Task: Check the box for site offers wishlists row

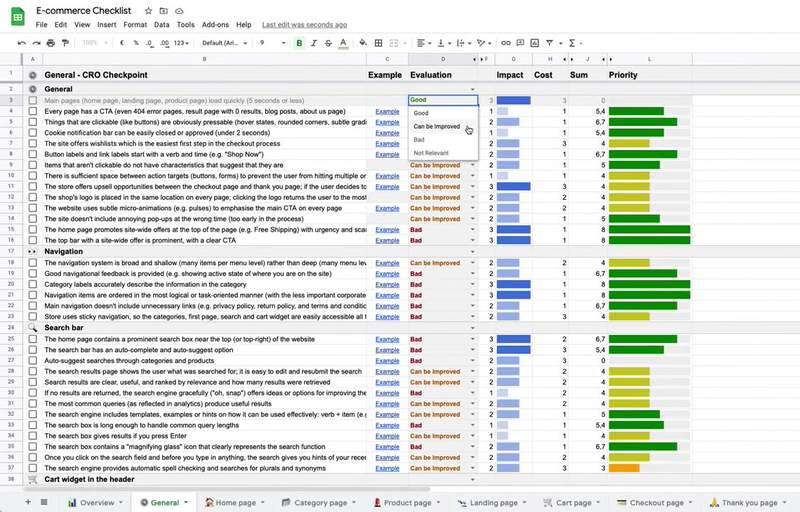Action: click(x=33, y=143)
